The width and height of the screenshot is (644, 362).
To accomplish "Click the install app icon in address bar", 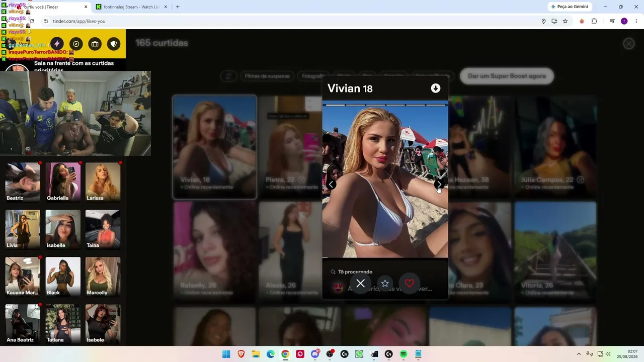I will [554, 21].
